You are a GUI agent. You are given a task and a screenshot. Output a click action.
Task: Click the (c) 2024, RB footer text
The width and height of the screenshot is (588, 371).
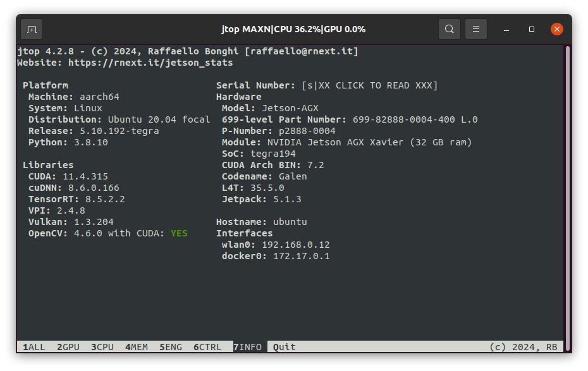523,347
